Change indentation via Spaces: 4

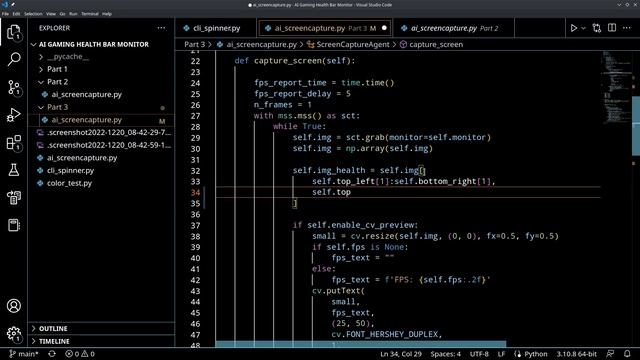(445, 354)
